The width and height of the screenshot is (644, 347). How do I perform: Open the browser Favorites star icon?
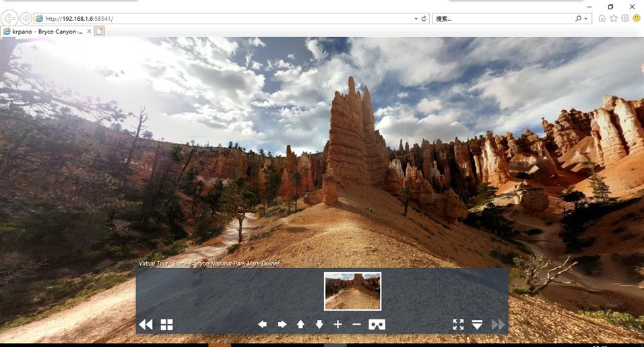coord(614,18)
